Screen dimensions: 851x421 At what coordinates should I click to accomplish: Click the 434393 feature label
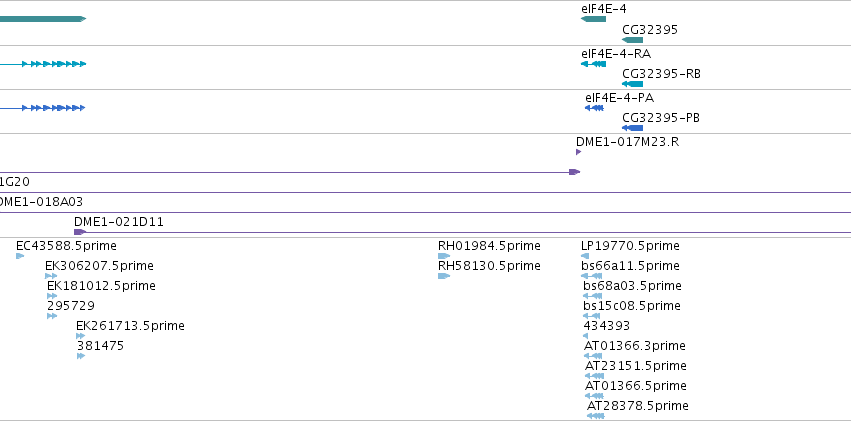tap(607, 326)
